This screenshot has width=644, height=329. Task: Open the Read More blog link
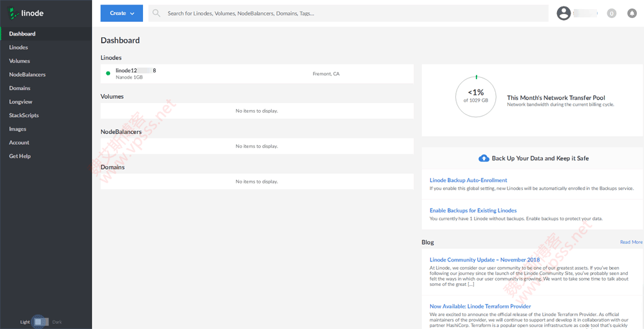[631, 242]
